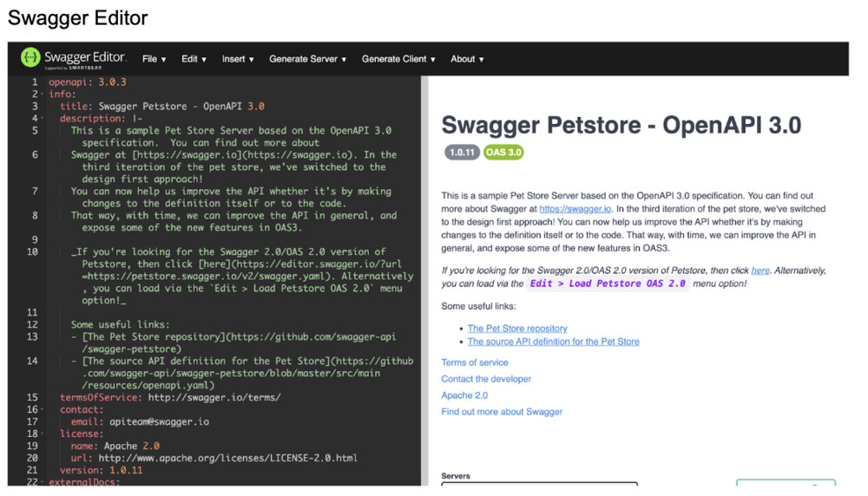This screenshot has width=868, height=496.
Task: Fold the license section at line 18
Action: (x=42, y=434)
